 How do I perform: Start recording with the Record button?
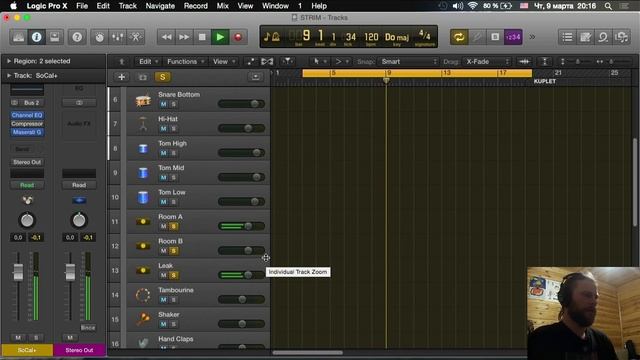tap(238, 37)
